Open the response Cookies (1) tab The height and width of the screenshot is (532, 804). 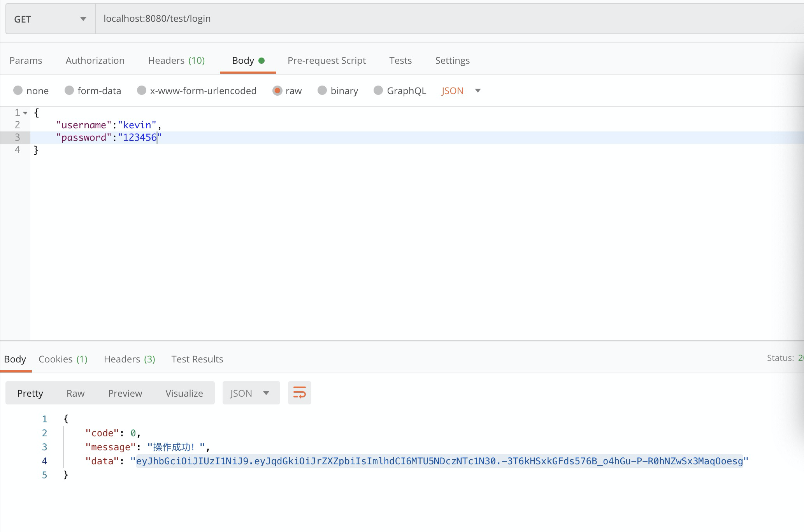click(x=63, y=359)
